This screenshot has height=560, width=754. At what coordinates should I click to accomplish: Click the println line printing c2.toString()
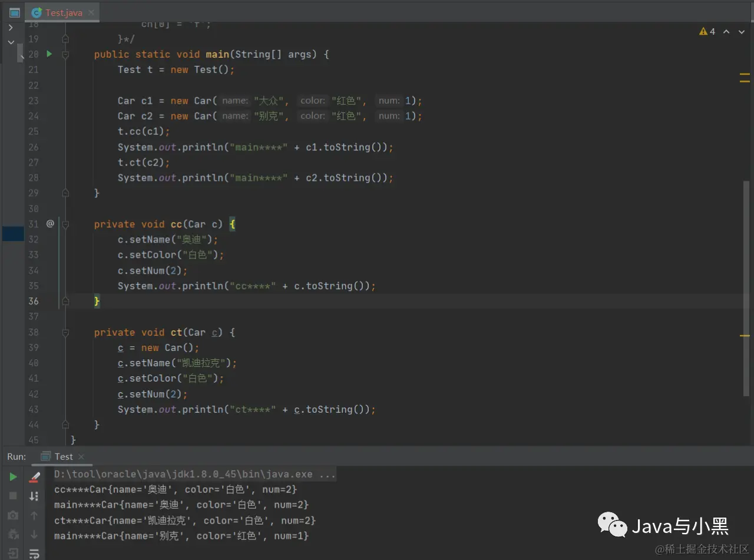255,178
